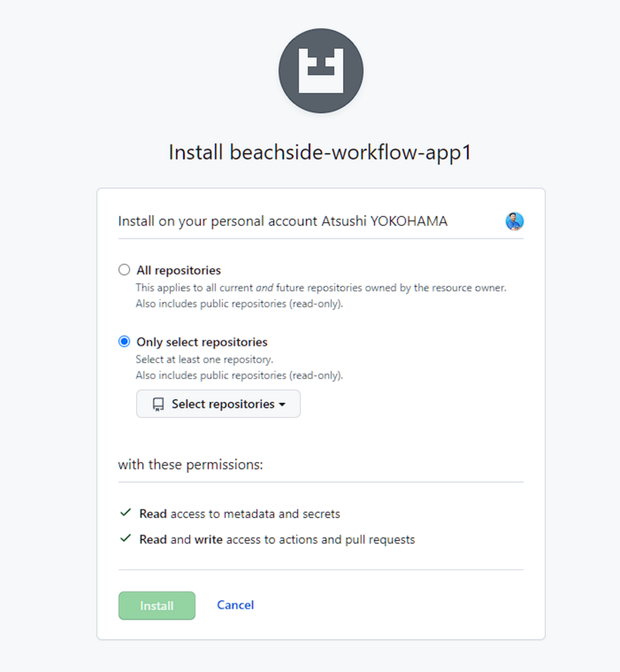Click Atsushi YOKOHAMA's profile avatar

(x=514, y=221)
